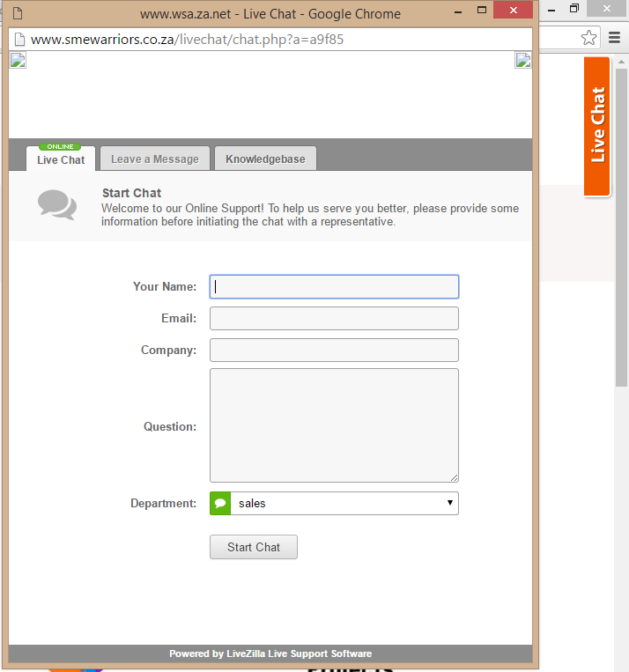
Task: Click the speech bubbles icon beside Start Chat
Action: (x=57, y=204)
